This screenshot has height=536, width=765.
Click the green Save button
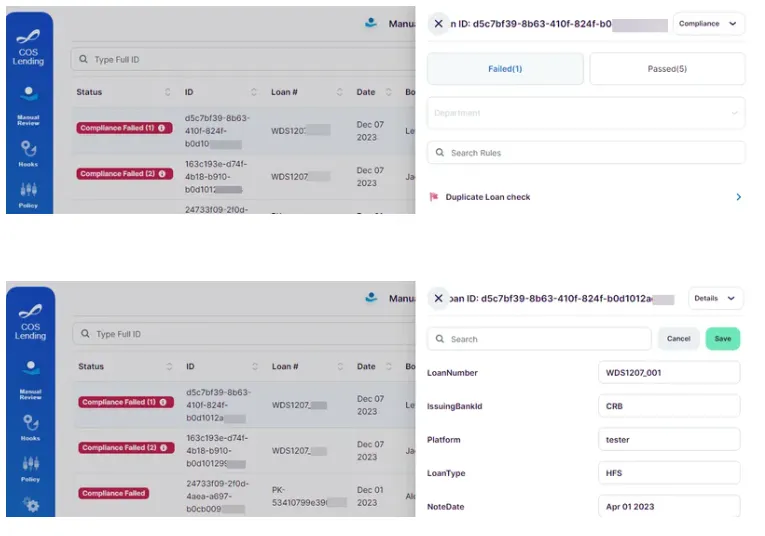click(x=723, y=338)
